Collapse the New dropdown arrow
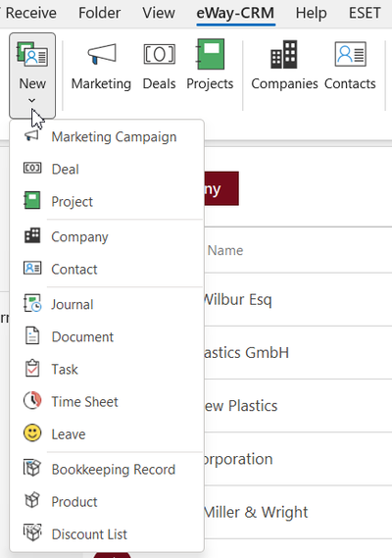Screen dimensions: 392x558 coord(32,101)
